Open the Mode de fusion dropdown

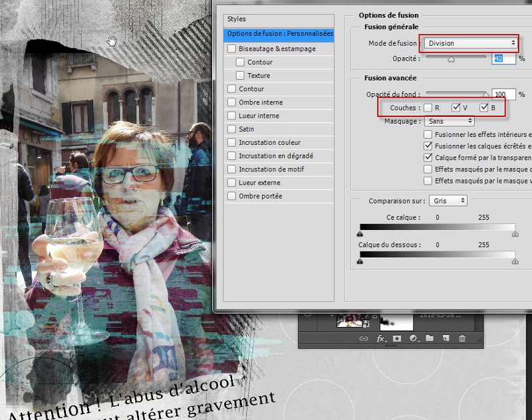(x=471, y=43)
